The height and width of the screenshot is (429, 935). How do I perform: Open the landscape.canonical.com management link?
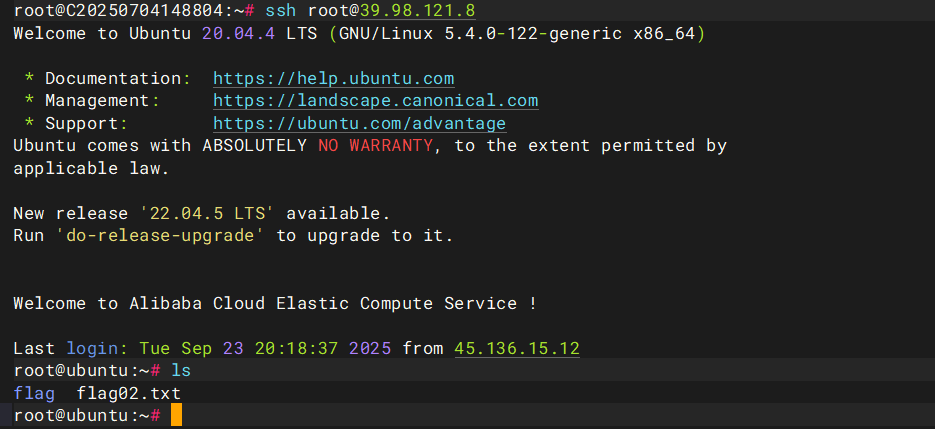pos(375,101)
